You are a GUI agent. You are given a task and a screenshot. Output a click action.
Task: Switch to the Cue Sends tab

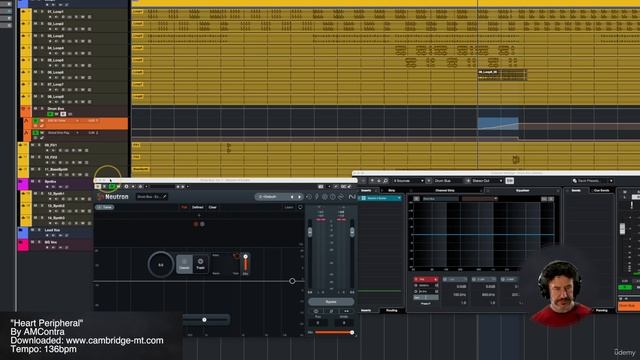pyautogui.click(x=601, y=191)
